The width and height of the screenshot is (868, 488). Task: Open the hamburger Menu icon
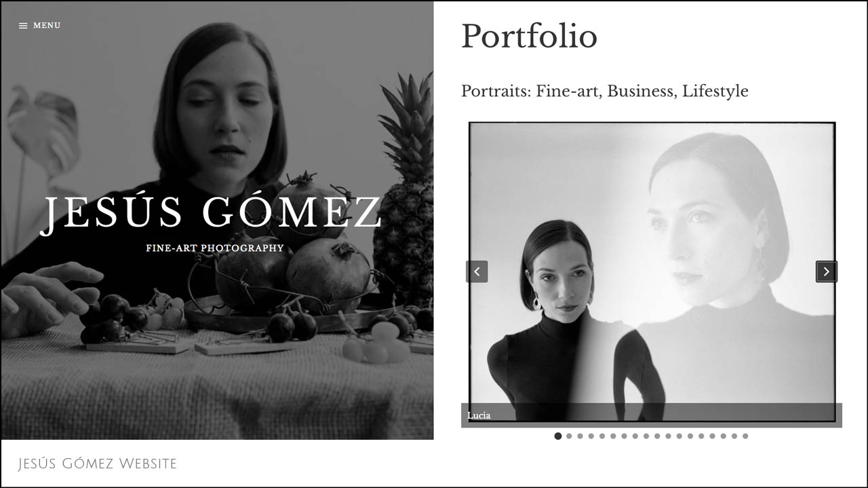[x=23, y=26]
